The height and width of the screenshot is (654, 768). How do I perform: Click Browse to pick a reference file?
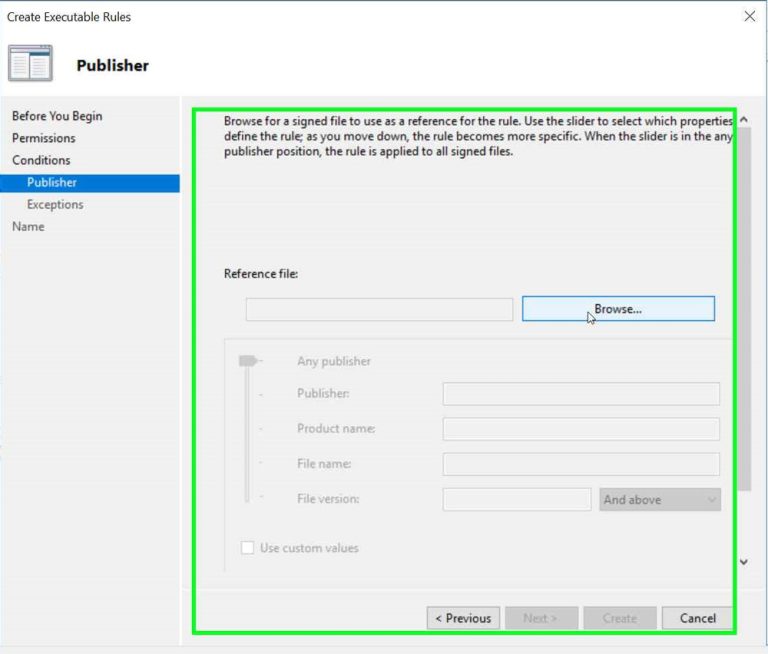coord(618,309)
